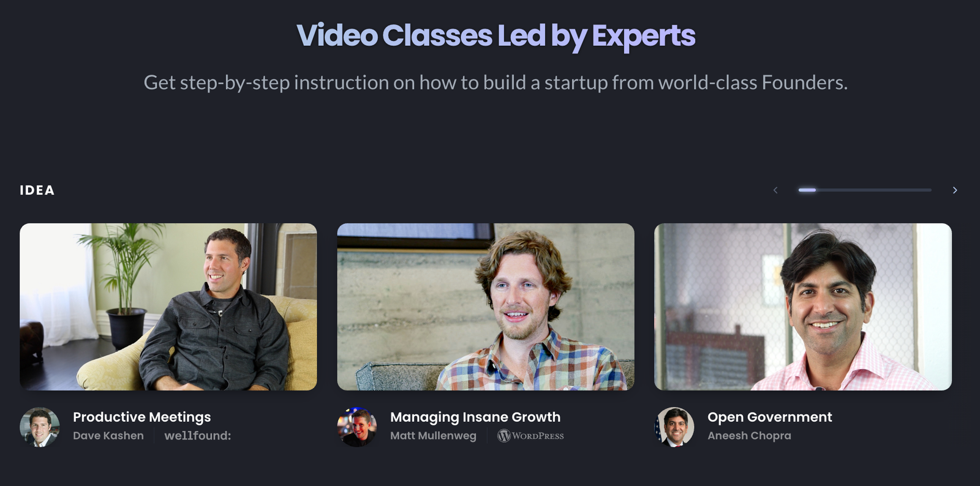Click the Video Classes Led by Experts heading
Viewport: 980px width, 486px height.
pyautogui.click(x=496, y=36)
